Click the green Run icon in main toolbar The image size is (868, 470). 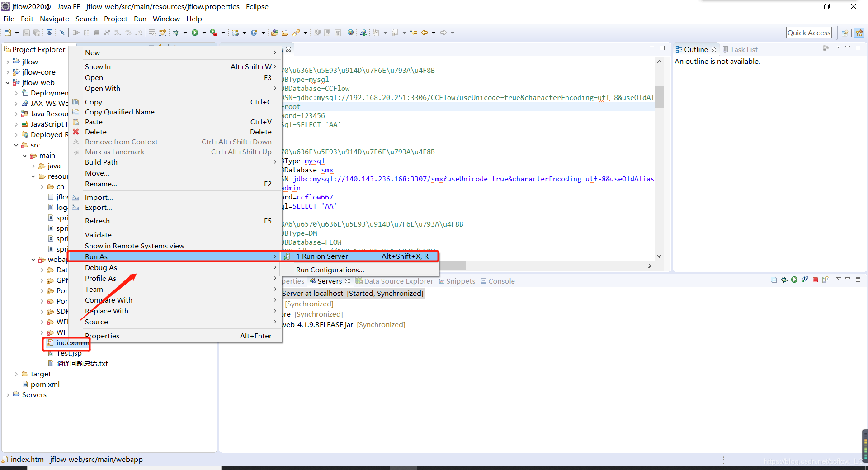(195, 33)
